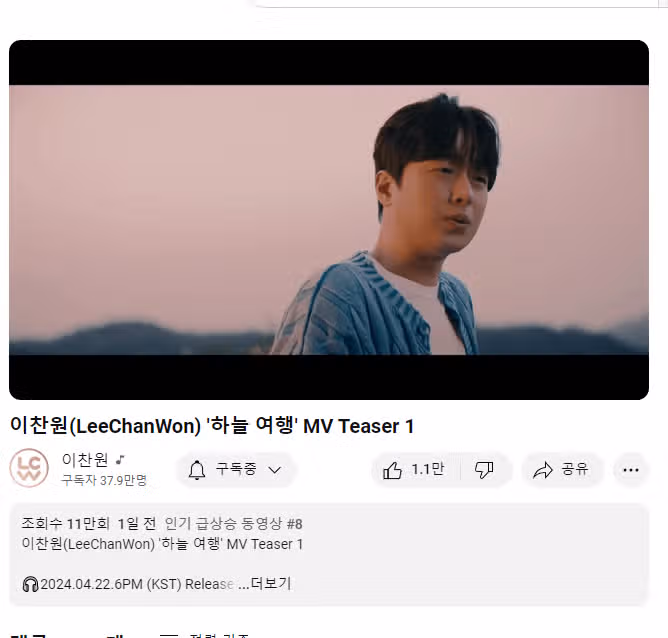Click the 구독자 37.9만명 subscriber count

(x=104, y=480)
